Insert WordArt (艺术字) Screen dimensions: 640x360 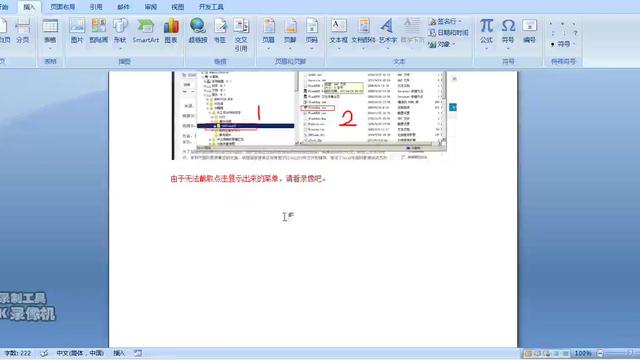click(388, 34)
